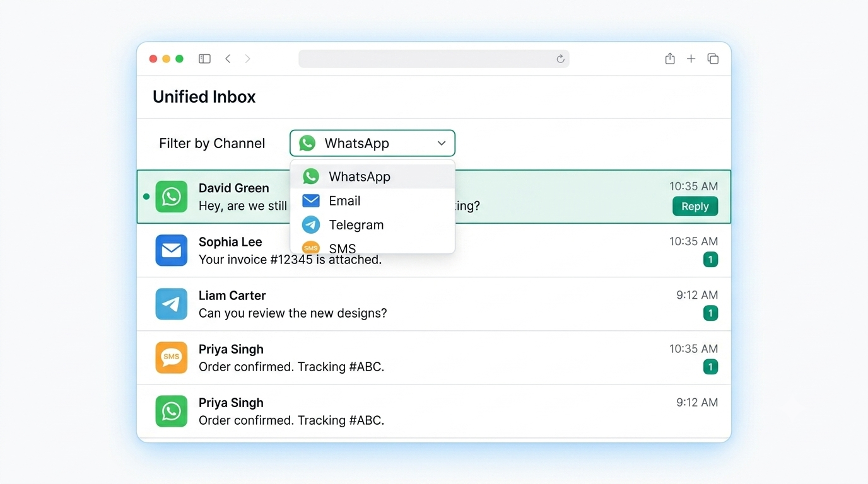Image resolution: width=868 pixels, height=484 pixels.
Task: Toggle the browser sidebar icon
Action: point(204,59)
